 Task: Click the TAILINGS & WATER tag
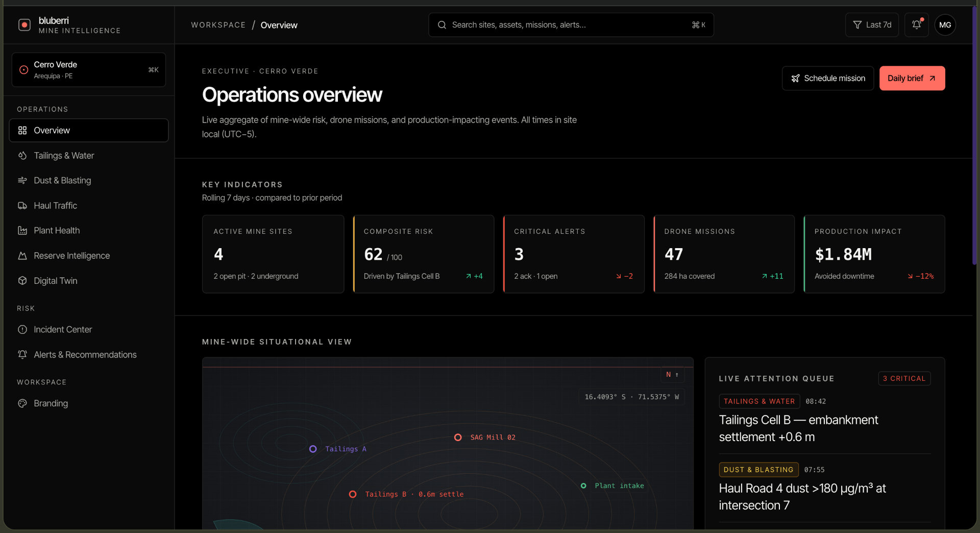(759, 401)
